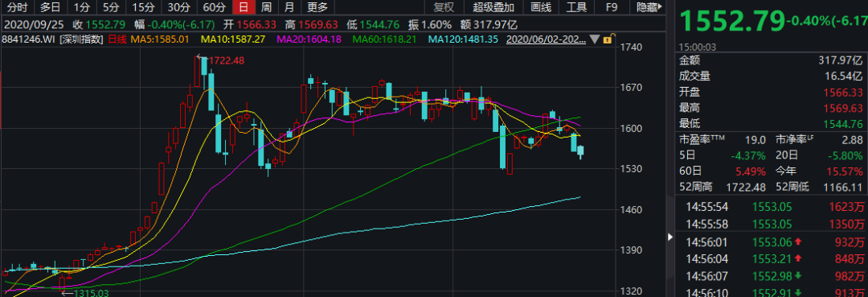Viewport: 868px width, 297px height.
Task: Select the 14:56:01 trade row
Action: 772,241
